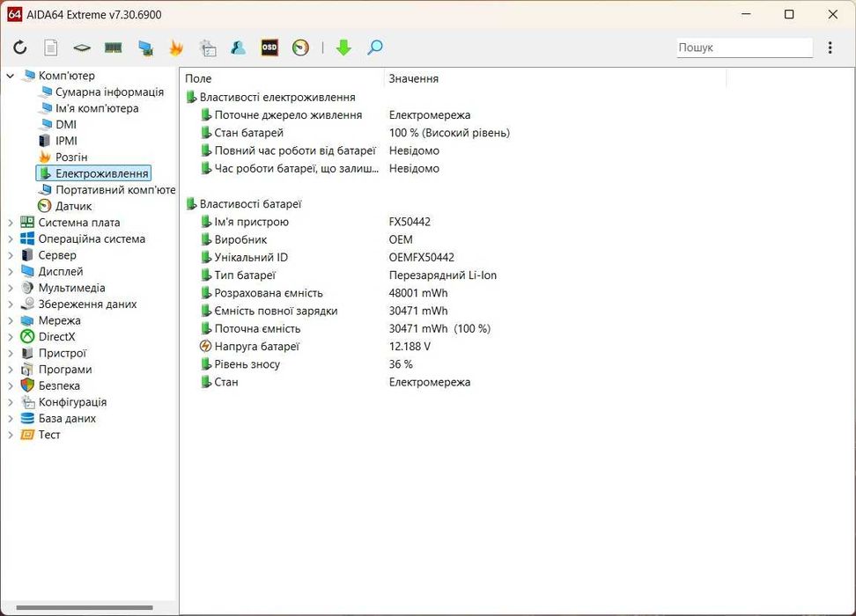This screenshot has width=856, height=616.
Task: Open the monitor diagnostics toolbar icon
Action: tap(145, 48)
